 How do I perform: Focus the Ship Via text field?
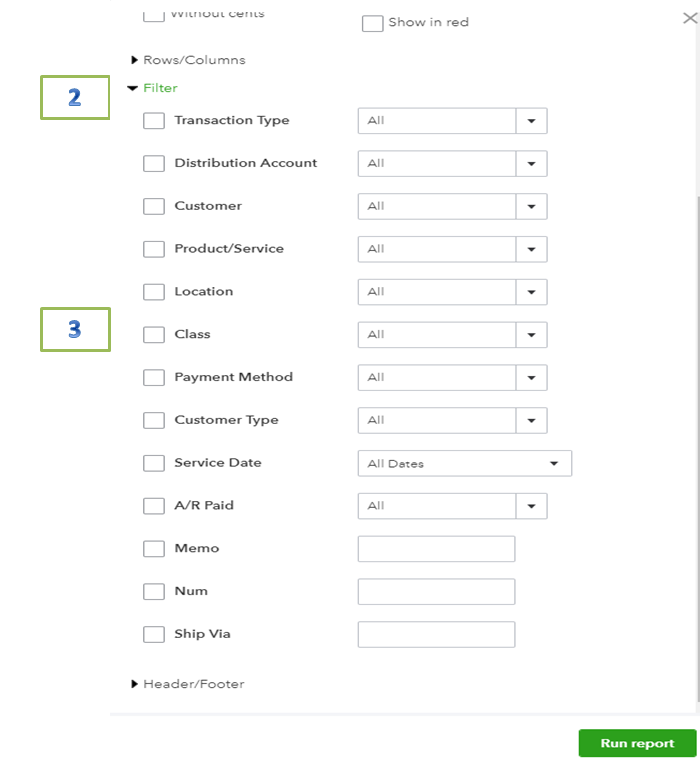(436, 634)
